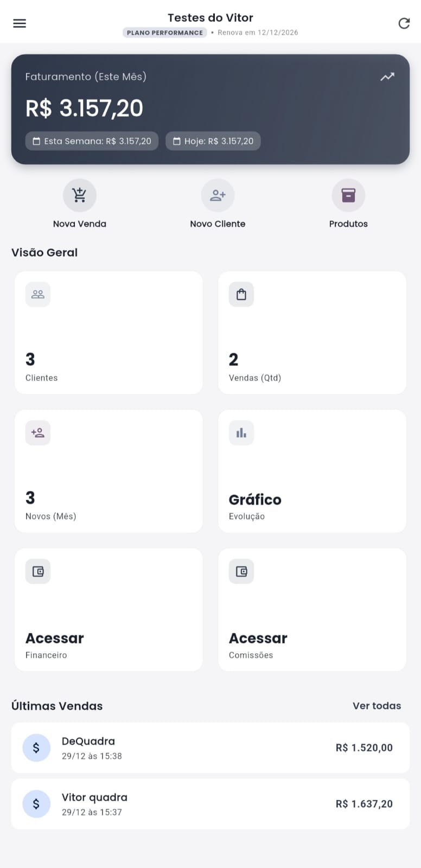Open the R$ 1.520,00 DeQuadra sale
The height and width of the screenshot is (868, 421).
(210, 748)
